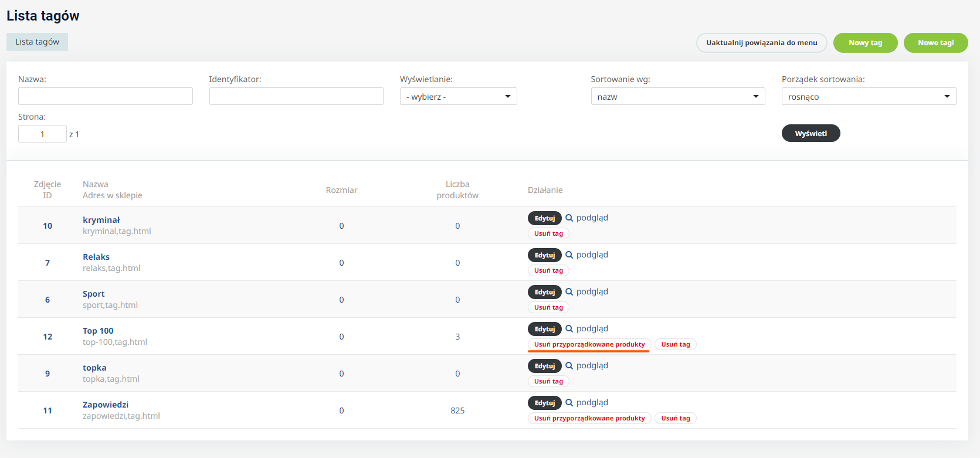The width and height of the screenshot is (980, 458).
Task: Click the magnifier preview icon for Relaks
Action: (569, 255)
